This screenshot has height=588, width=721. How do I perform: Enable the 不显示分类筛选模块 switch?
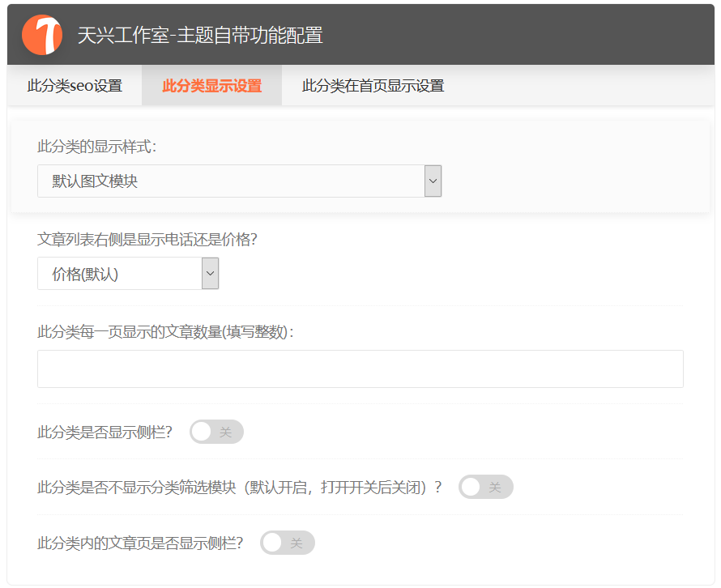click(485, 487)
